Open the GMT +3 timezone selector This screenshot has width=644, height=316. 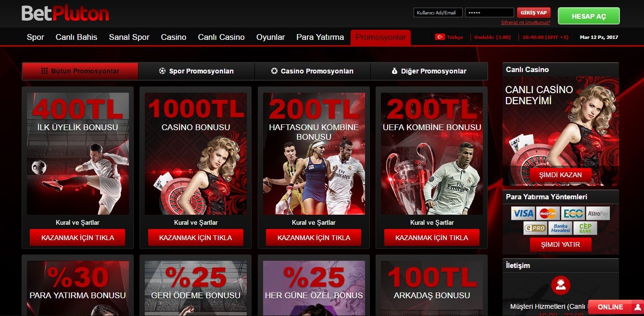click(545, 37)
